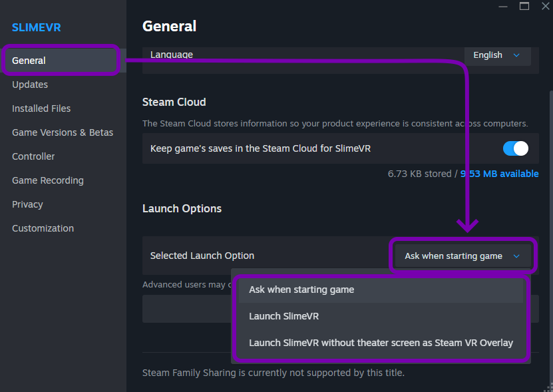Click the Selected Launch Option label
The height and width of the screenshot is (392, 553).
(202, 256)
